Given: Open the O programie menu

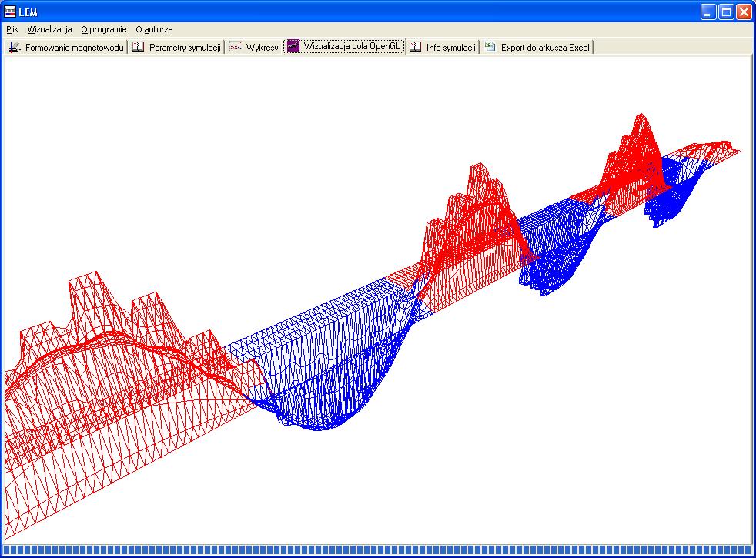Looking at the screenshot, I should point(104,29).
